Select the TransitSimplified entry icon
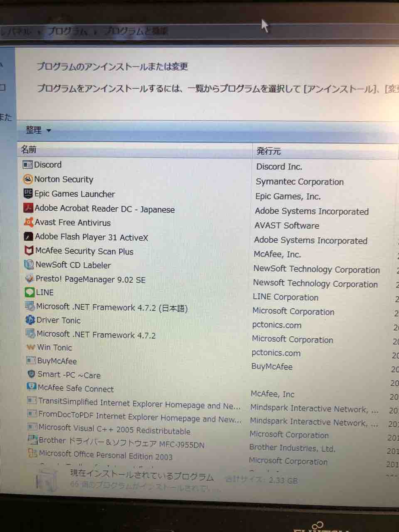The image size is (399, 532). point(32,401)
